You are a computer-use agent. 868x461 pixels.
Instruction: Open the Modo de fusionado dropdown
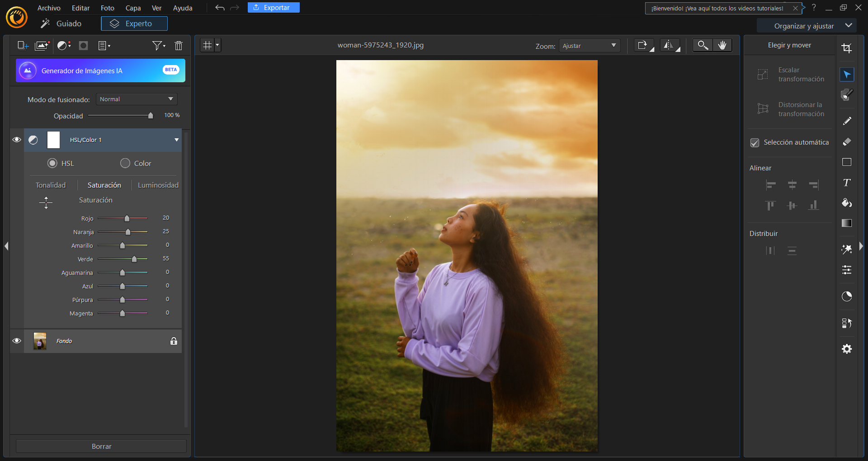tap(136, 99)
